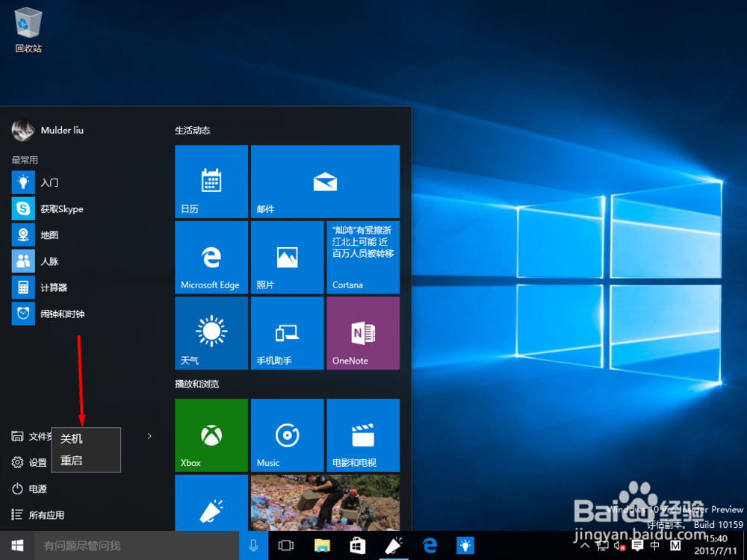Click the 电源 Power button
747x560 pixels.
coord(30,488)
